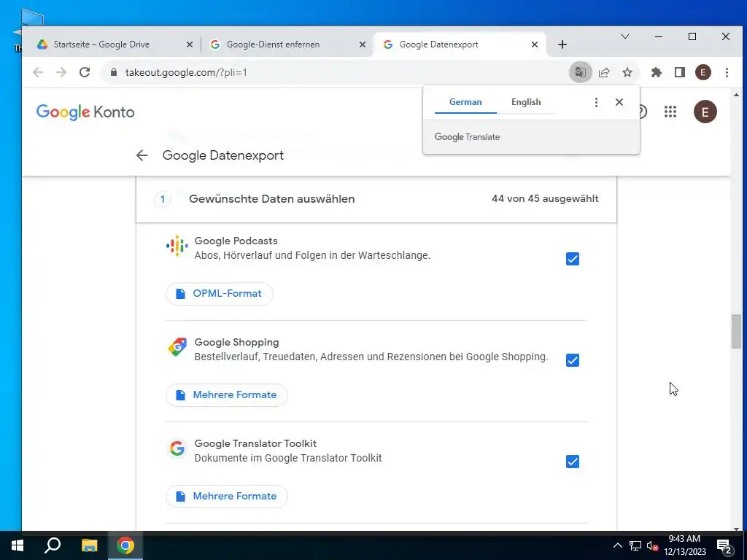Select English in the Translate popup
The width and height of the screenshot is (747, 560).
[x=526, y=102]
